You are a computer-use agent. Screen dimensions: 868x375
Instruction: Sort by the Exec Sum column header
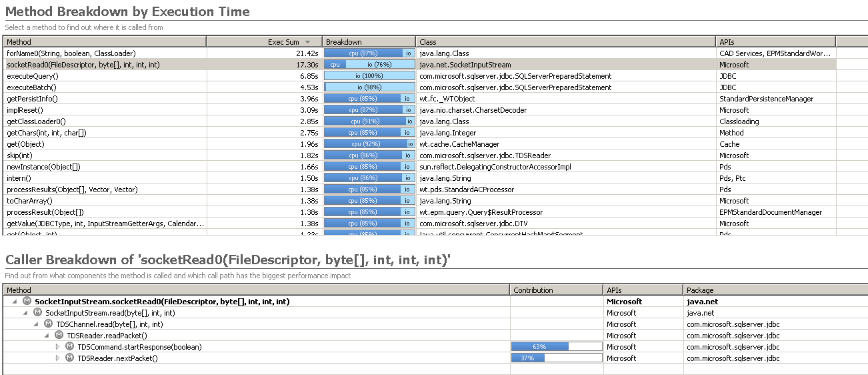click(264, 41)
